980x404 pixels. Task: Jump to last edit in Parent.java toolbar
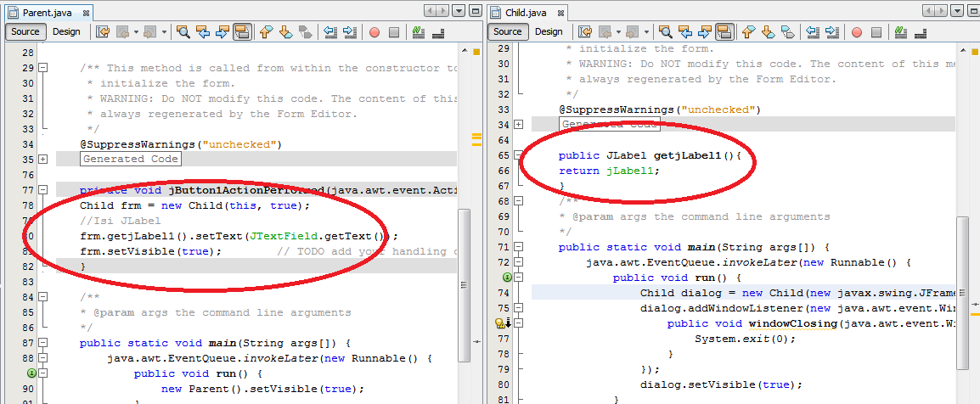(x=103, y=32)
